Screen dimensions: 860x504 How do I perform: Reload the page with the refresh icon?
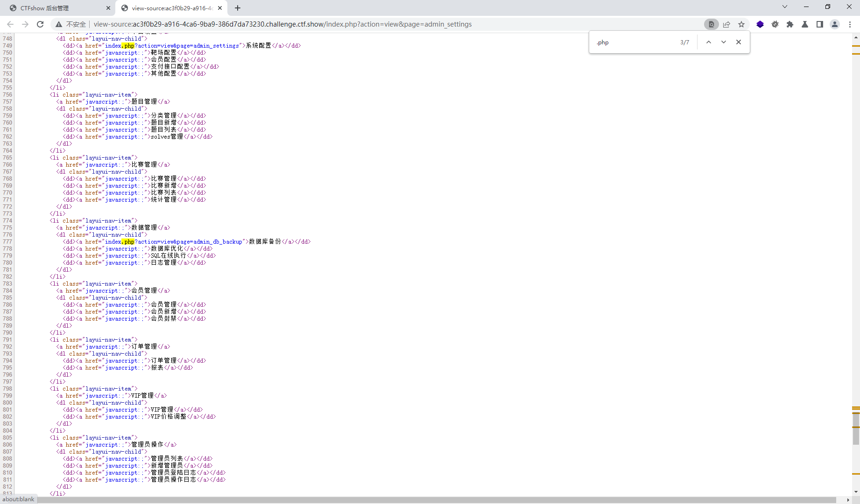point(41,24)
